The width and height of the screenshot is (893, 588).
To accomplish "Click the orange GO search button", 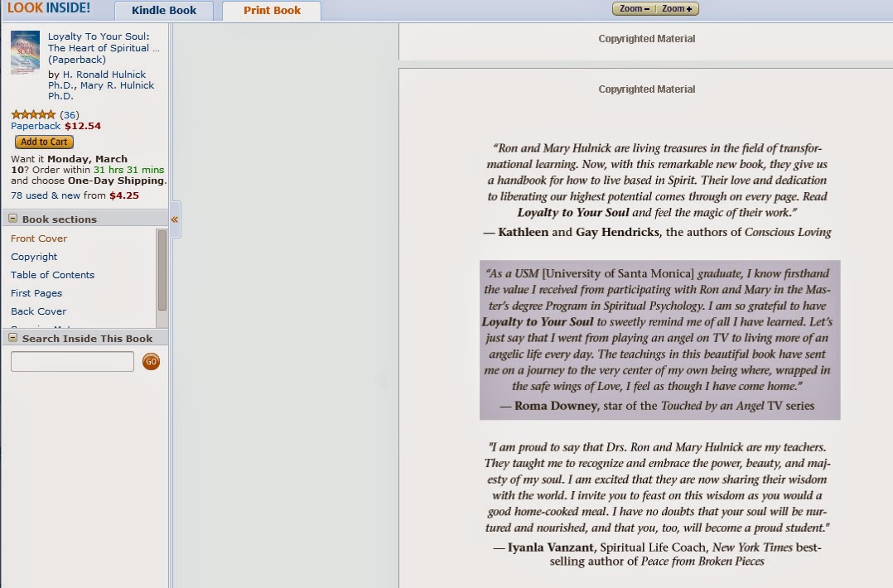I will (151, 361).
